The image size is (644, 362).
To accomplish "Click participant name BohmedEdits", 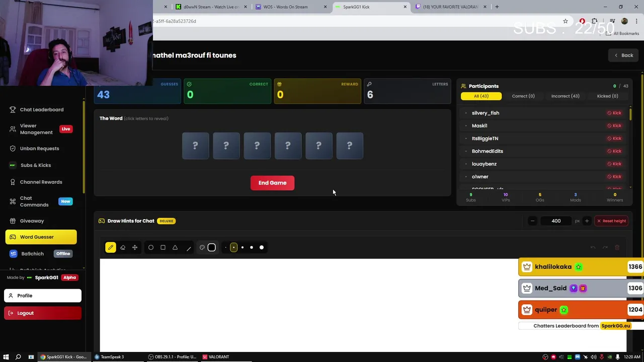I will (x=488, y=151).
